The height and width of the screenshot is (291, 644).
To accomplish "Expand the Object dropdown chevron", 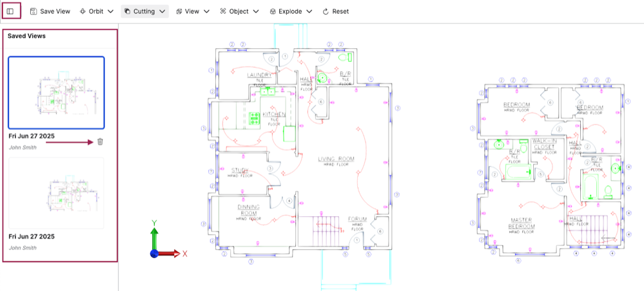I will pos(256,12).
